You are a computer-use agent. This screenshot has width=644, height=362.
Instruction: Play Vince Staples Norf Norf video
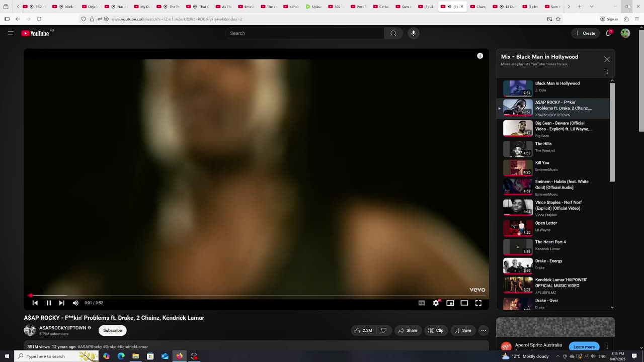click(552, 208)
